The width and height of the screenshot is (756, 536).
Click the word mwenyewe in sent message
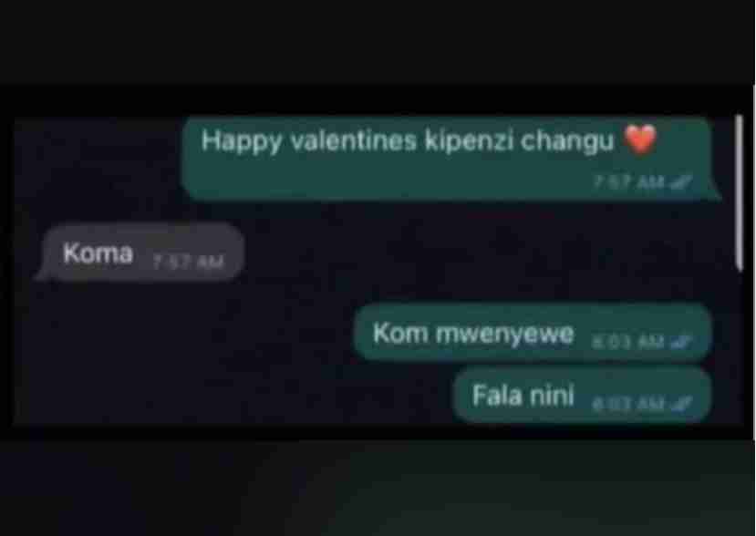pyautogui.click(x=505, y=334)
